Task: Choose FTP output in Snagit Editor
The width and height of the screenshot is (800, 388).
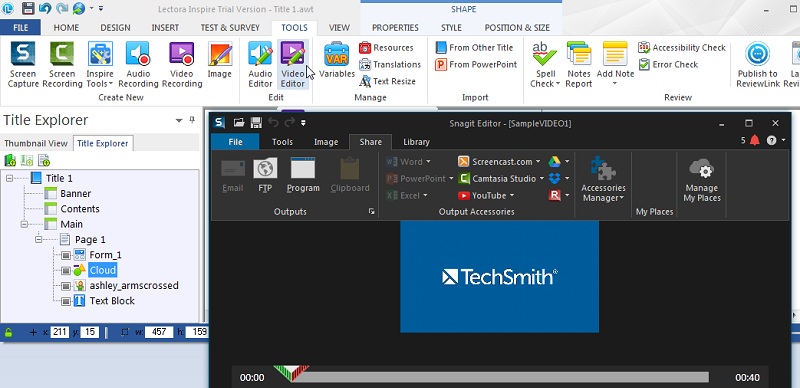Action: pos(265,175)
